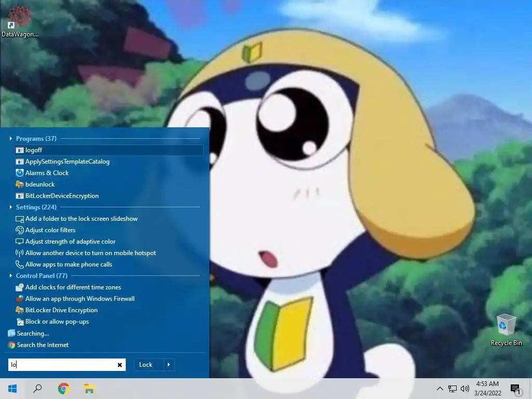Collapse the Settings (224) category
The width and height of the screenshot is (532, 399).
10,207
